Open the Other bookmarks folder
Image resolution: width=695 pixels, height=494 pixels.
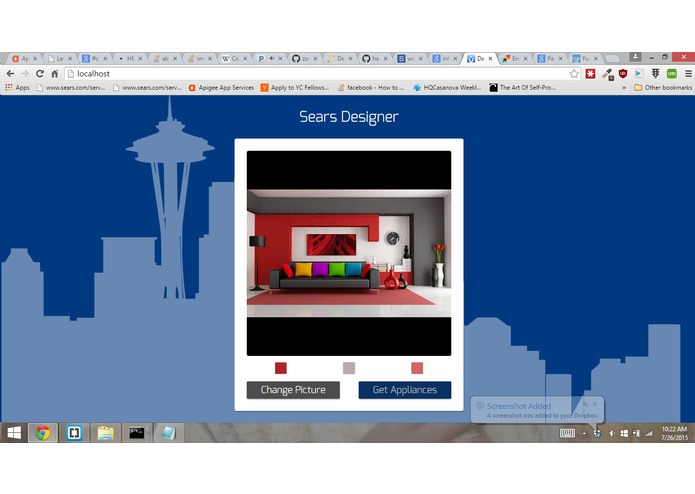coord(663,88)
